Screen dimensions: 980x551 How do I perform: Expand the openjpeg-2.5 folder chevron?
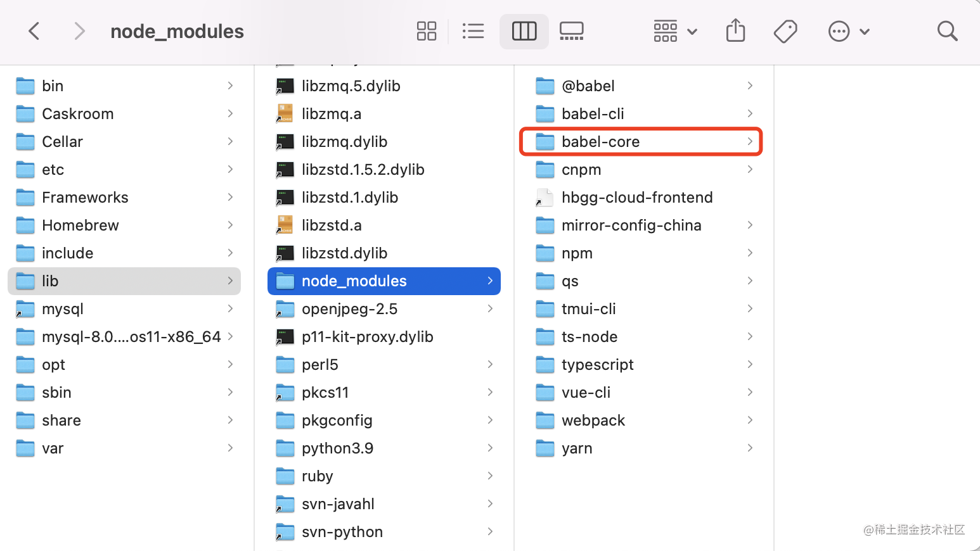[x=490, y=308]
